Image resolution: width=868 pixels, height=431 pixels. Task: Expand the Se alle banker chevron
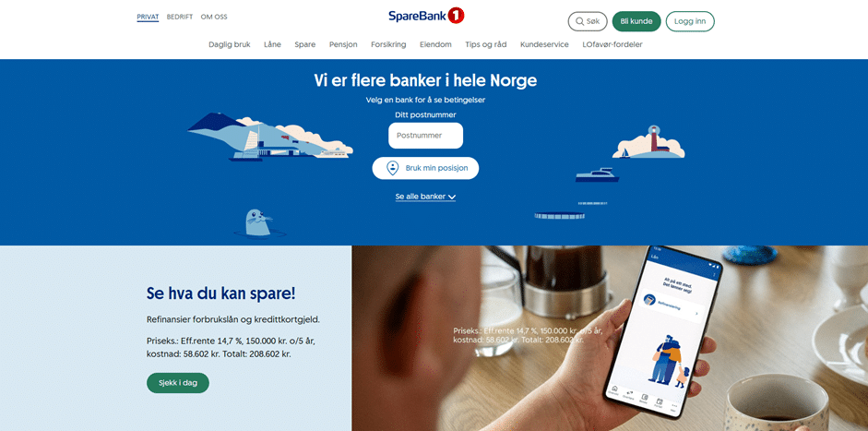click(x=452, y=197)
